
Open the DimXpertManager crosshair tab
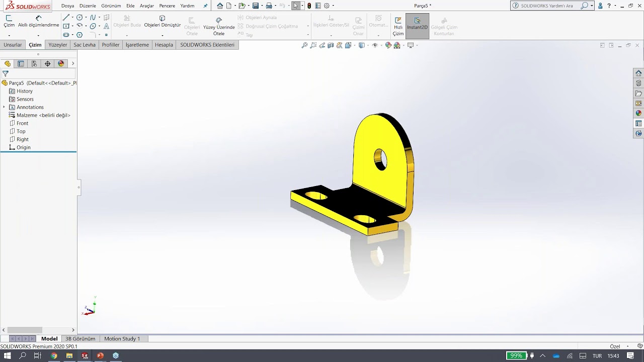(x=48, y=63)
